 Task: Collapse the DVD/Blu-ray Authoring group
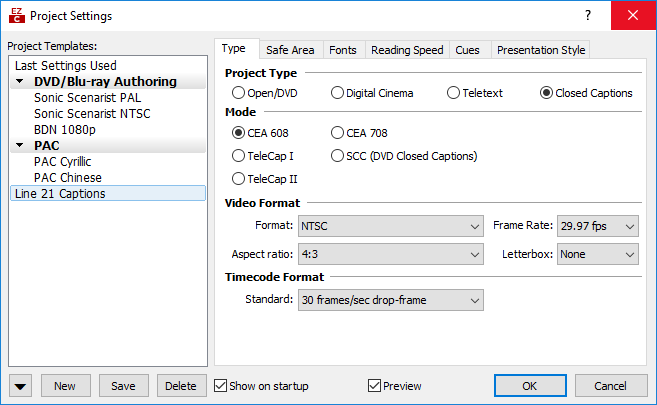[20, 81]
